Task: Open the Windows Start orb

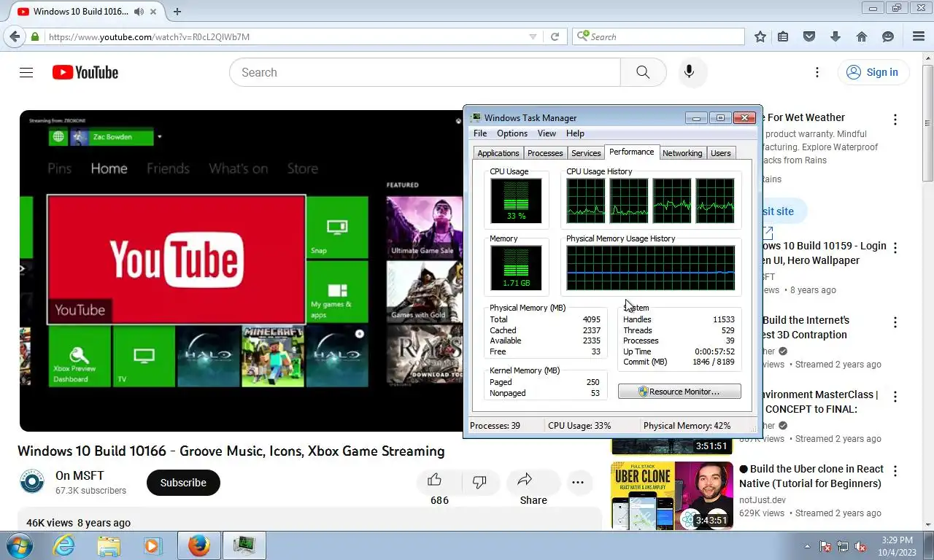Action: click(x=19, y=545)
